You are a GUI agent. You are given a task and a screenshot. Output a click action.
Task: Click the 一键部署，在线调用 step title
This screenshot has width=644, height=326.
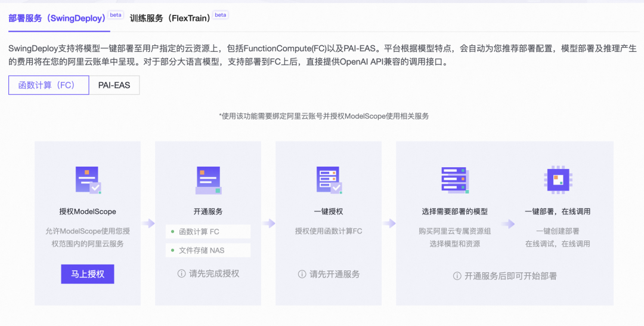point(558,212)
